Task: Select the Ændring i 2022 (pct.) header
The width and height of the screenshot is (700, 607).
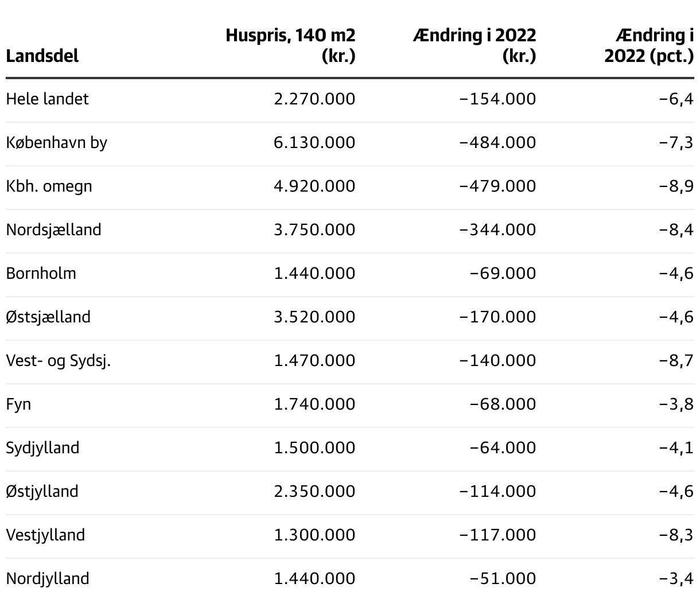Action: 649,45
